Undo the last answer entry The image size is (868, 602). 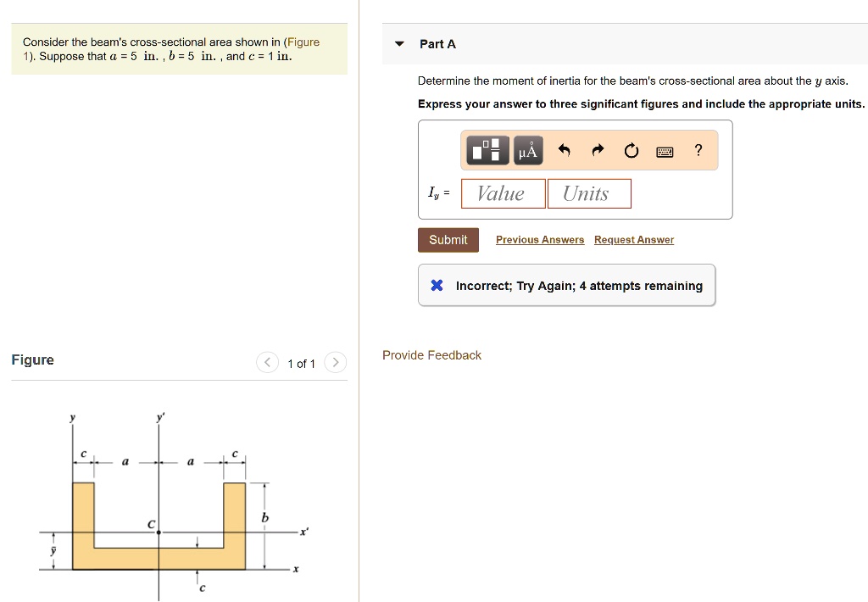pos(564,150)
